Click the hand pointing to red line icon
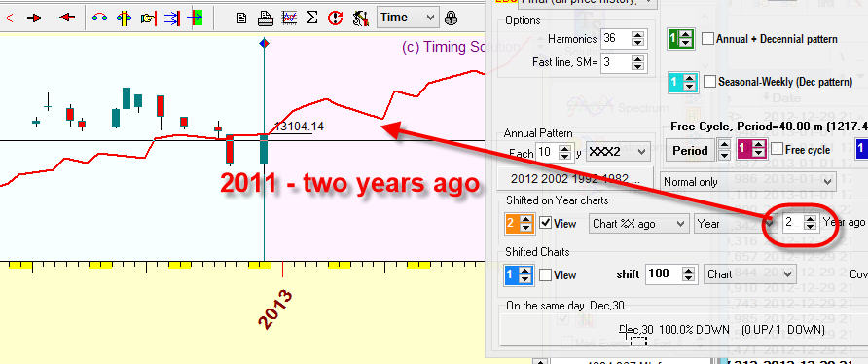This screenshot has width=868, height=364. [148, 18]
